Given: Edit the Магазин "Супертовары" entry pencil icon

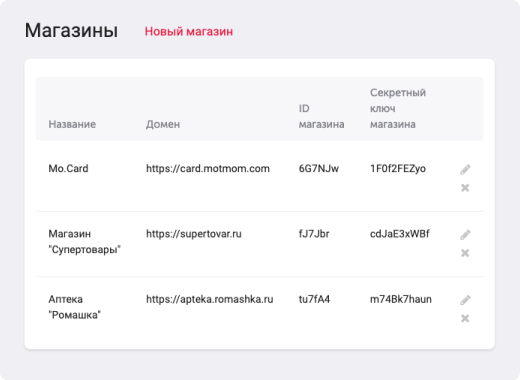Looking at the screenshot, I should [x=465, y=235].
